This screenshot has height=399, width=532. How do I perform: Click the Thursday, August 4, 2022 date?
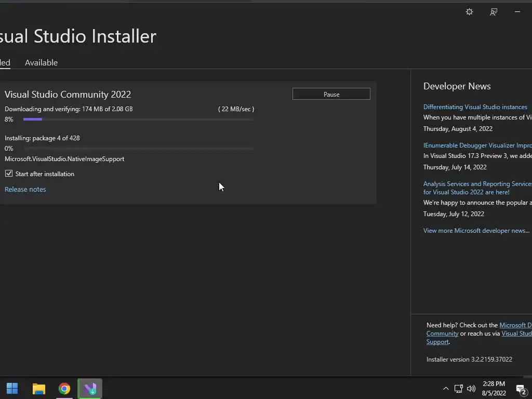tap(458, 129)
